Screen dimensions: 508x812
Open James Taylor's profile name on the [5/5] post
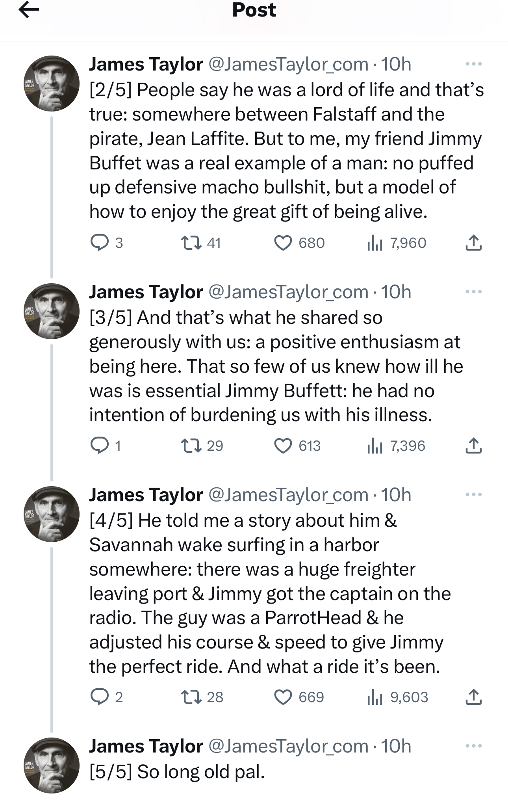[x=146, y=746]
